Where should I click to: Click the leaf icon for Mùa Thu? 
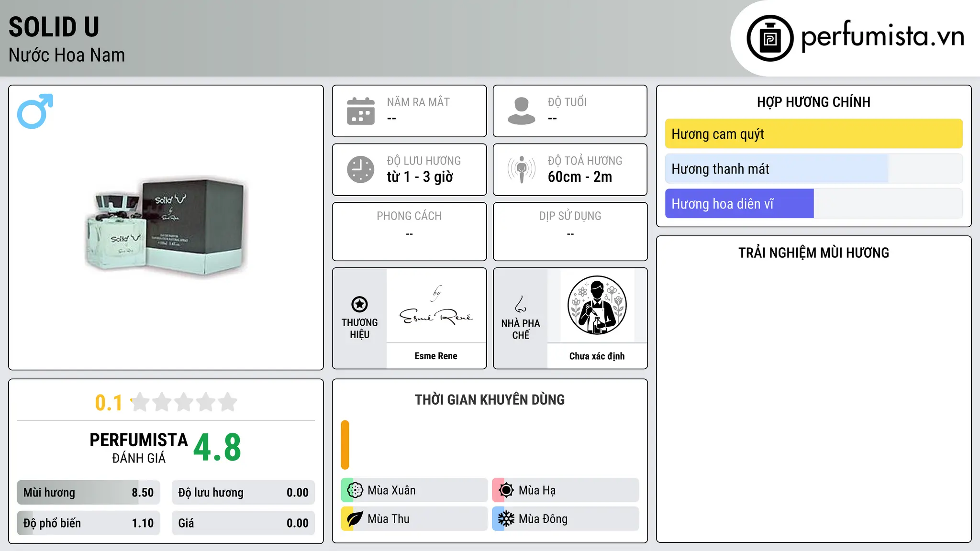(x=355, y=519)
